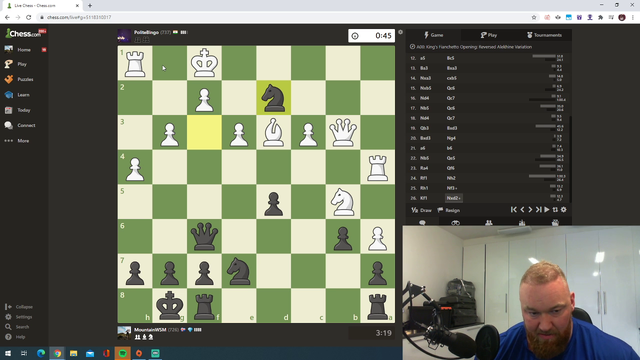Open the Home section in the Chess.com sidebar
The image size is (640, 360).
(x=24, y=49)
